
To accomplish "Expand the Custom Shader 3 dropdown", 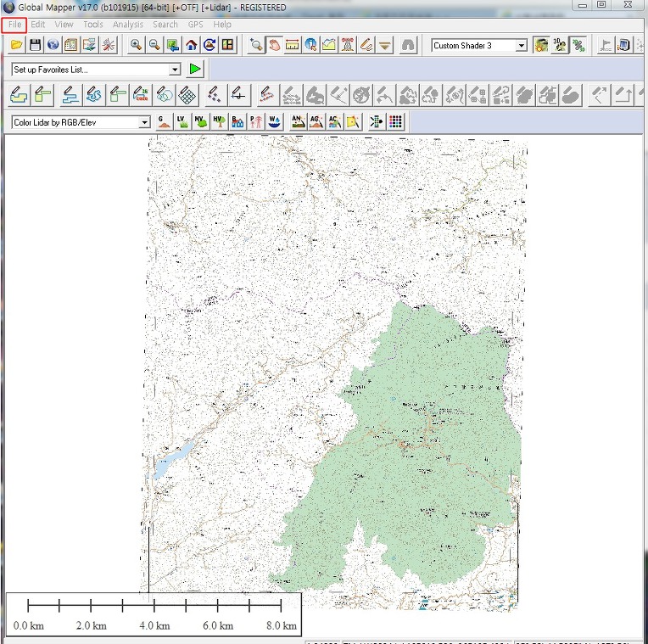I will (x=521, y=45).
